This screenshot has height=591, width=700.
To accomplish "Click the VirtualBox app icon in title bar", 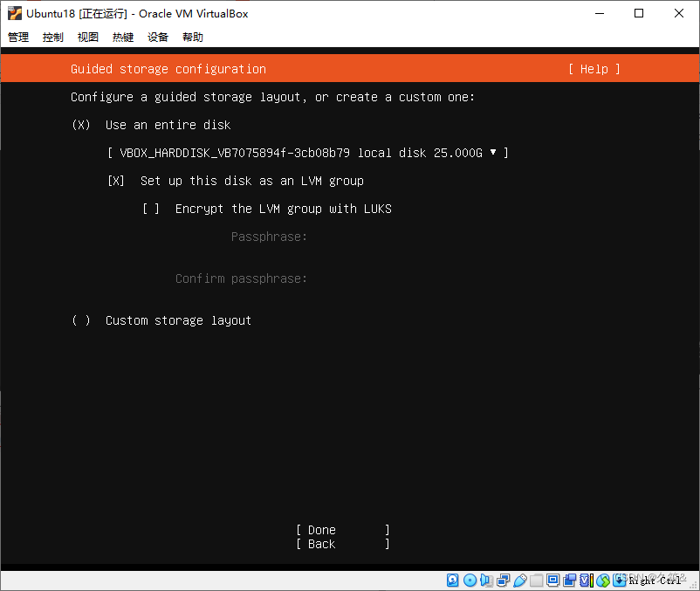I will (15, 13).
